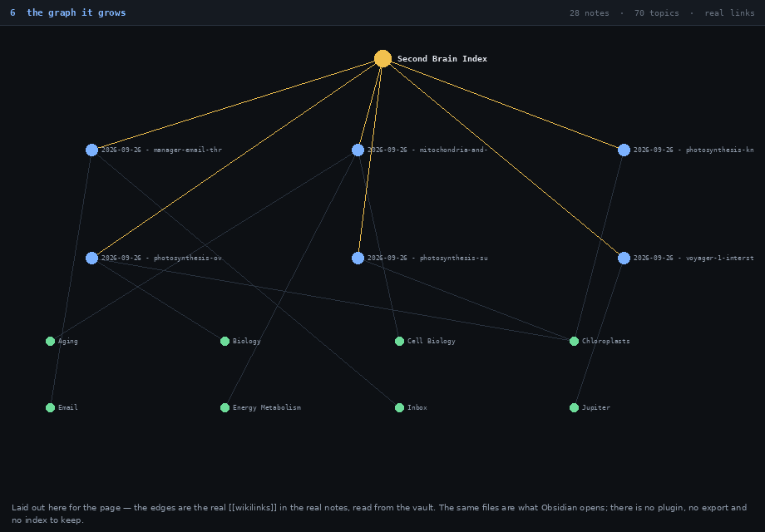Select the blue node for voyager-1-interst note
Image resolution: width=765 pixels, height=532 pixels.
[x=624, y=258]
